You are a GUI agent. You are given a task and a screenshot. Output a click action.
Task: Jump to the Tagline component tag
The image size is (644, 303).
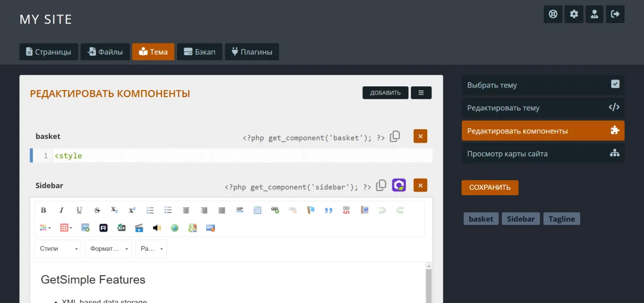click(562, 219)
